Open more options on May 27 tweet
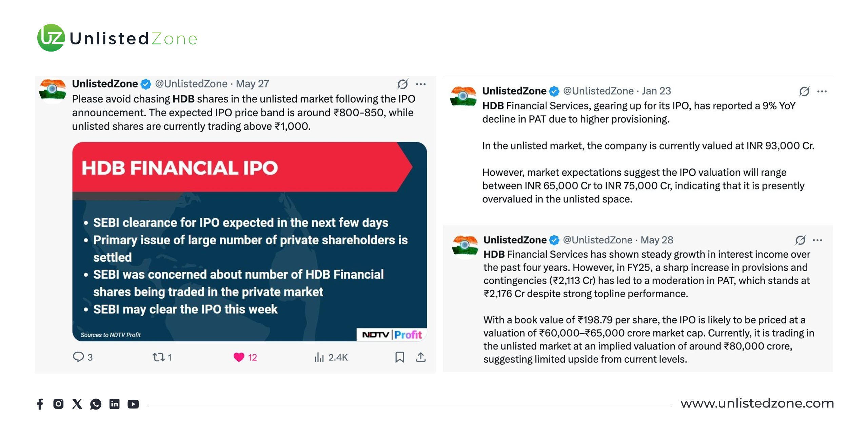The width and height of the screenshot is (868, 438). tap(421, 84)
